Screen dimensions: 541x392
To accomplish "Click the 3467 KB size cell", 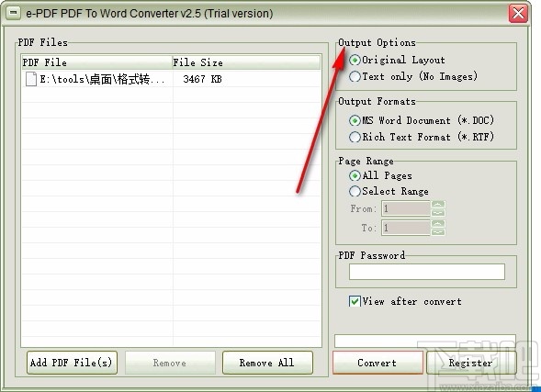I will click(202, 79).
